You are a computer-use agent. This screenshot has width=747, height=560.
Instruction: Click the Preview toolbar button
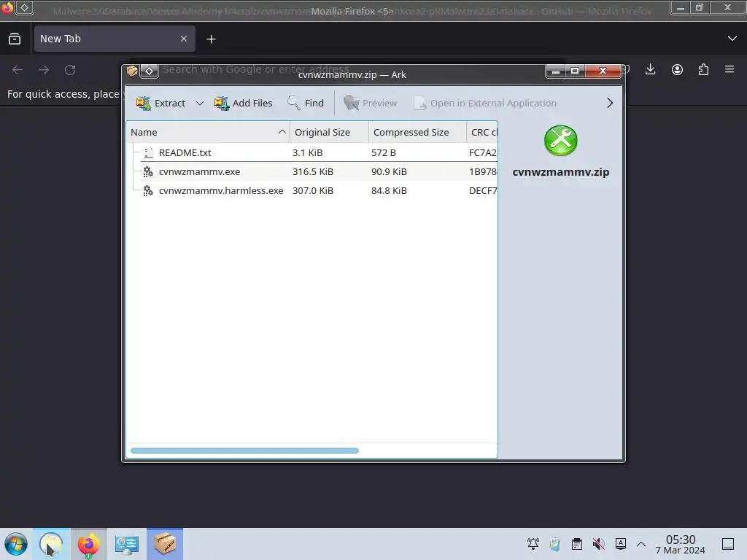[370, 103]
